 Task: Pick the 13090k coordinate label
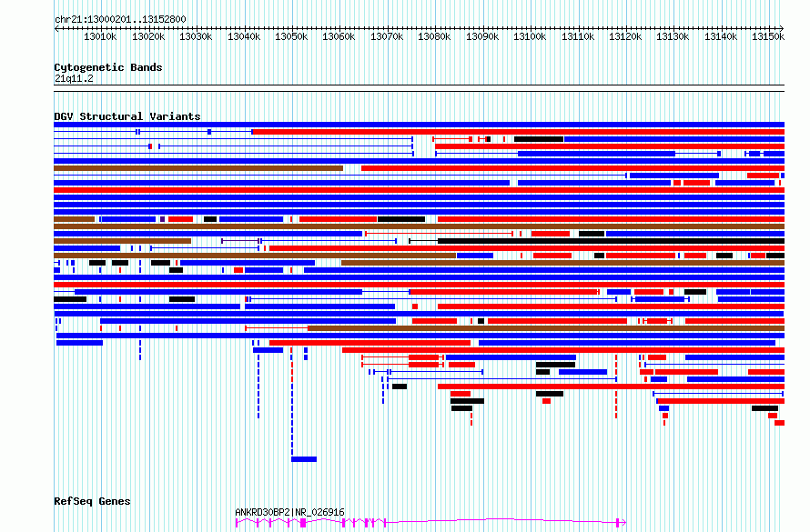point(482,36)
